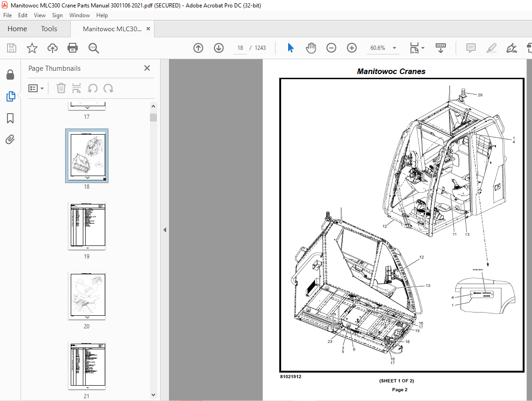Expand fit page options dropdown arrow
The height and width of the screenshot is (401, 532).
click(423, 48)
